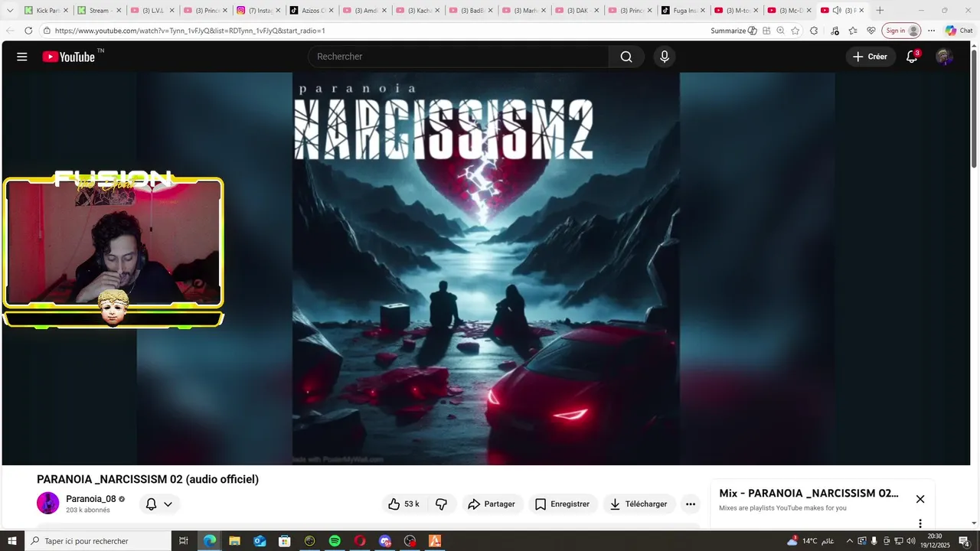Click the address bar URL
980x551 pixels.
click(190, 31)
